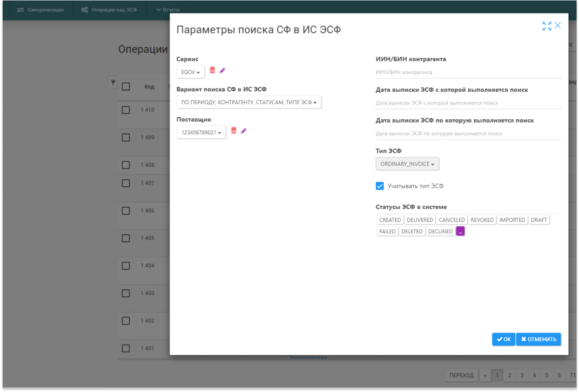
Task: Select the DELETED status tag
Action: click(412, 232)
